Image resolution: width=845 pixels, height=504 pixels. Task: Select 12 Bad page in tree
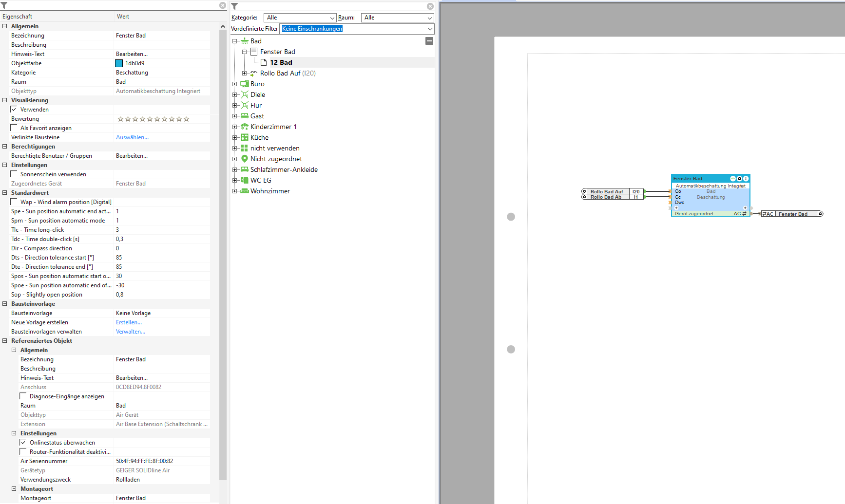281,62
